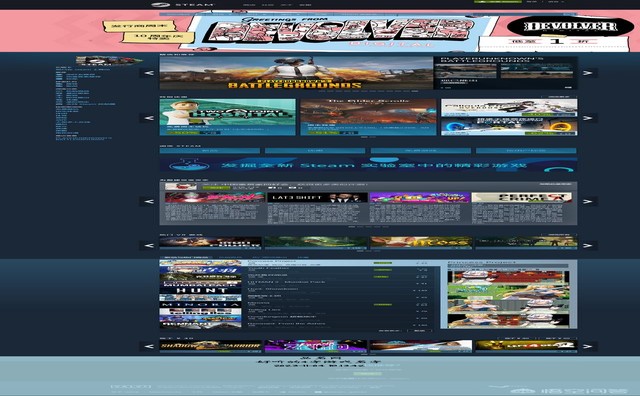Open the Portal special offer card
This screenshot has width=640, height=396.
tap(509, 127)
